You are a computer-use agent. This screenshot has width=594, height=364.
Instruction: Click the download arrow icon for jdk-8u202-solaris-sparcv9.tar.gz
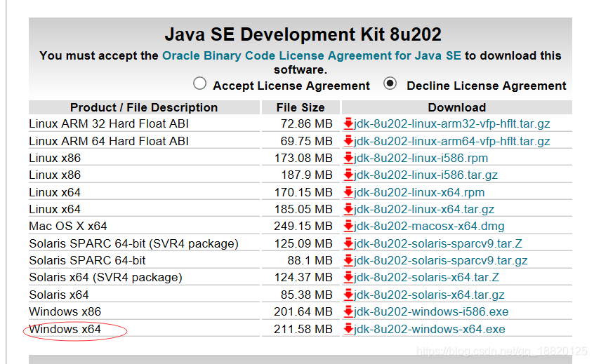(348, 260)
